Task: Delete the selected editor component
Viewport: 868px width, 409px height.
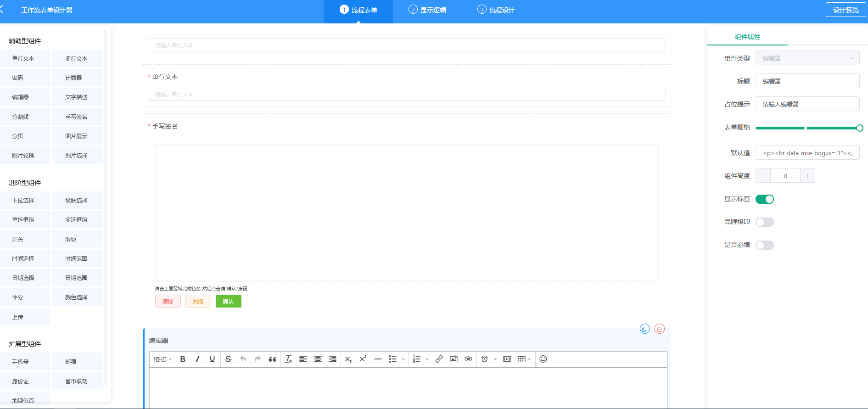Action: [660, 329]
